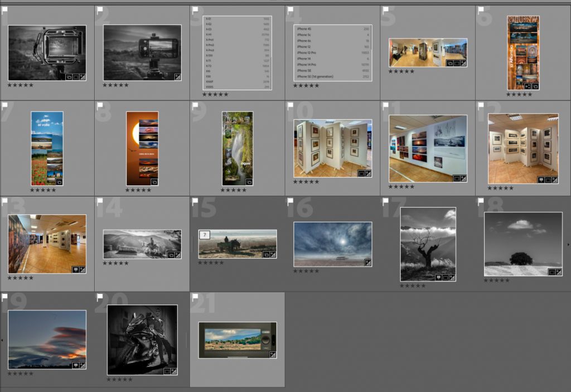Click fifth rating star under photo 5
571x392 pixels.
pyautogui.click(x=412, y=71)
